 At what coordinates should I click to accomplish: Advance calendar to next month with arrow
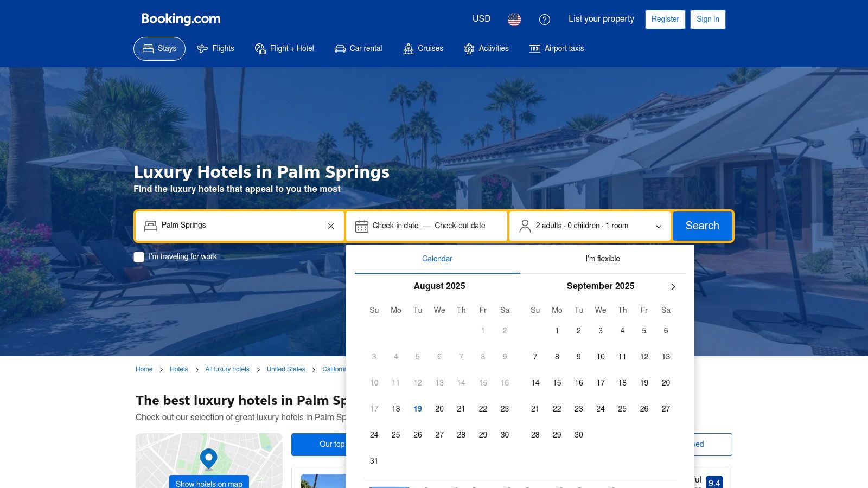pos(673,287)
